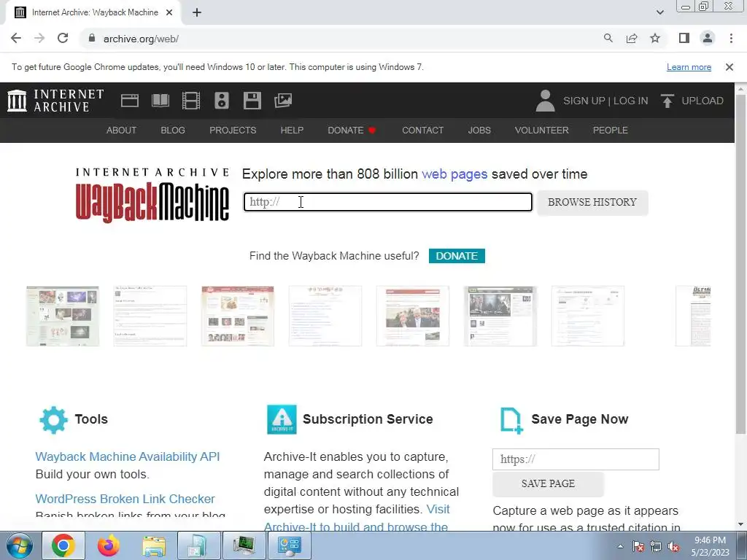Open the PEOPLE menu item
747x560 pixels.
coord(611,130)
